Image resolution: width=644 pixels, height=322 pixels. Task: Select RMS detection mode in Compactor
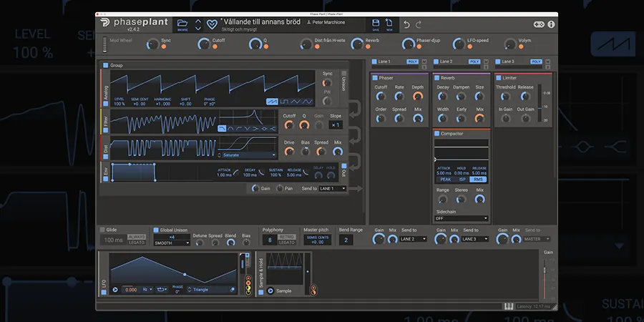click(478, 180)
